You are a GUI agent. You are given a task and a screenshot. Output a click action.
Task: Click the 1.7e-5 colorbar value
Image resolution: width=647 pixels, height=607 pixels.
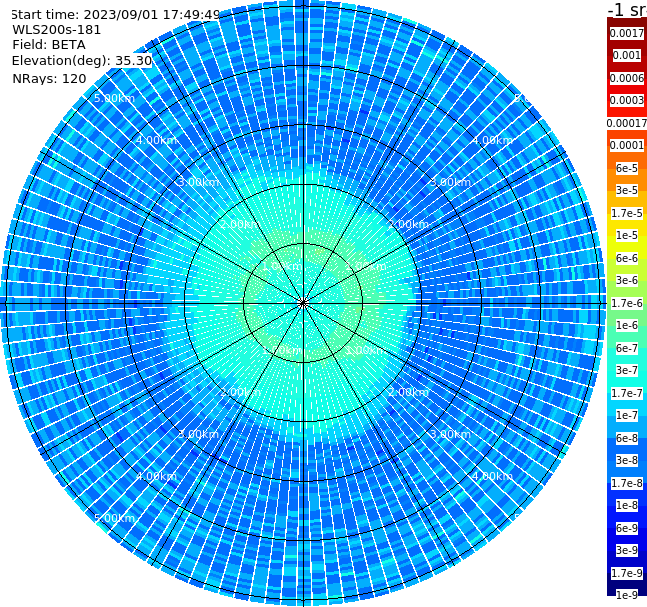(627, 213)
